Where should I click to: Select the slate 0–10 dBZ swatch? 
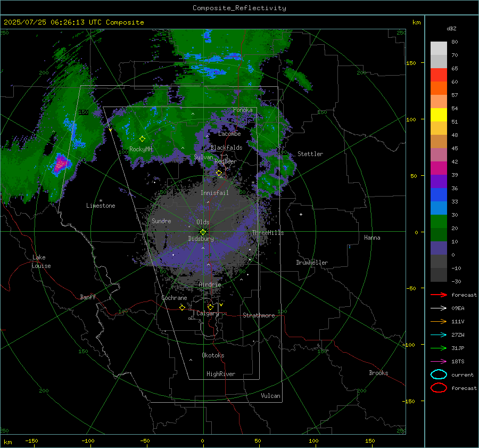pyautogui.click(x=439, y=248)
